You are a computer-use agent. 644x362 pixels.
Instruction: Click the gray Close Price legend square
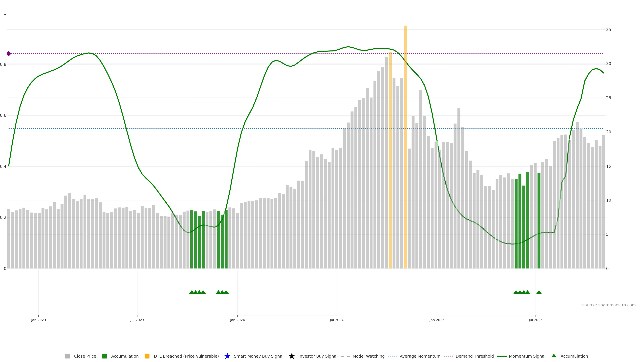[x=67, y=356]
